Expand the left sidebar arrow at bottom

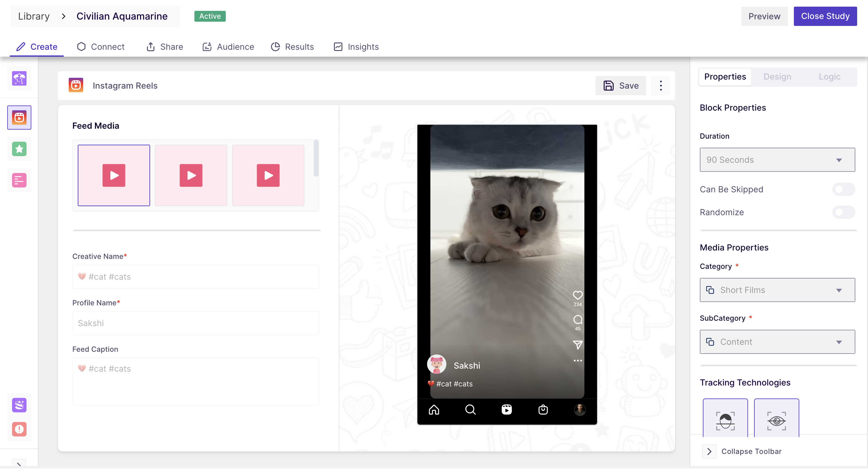point(19,463)
